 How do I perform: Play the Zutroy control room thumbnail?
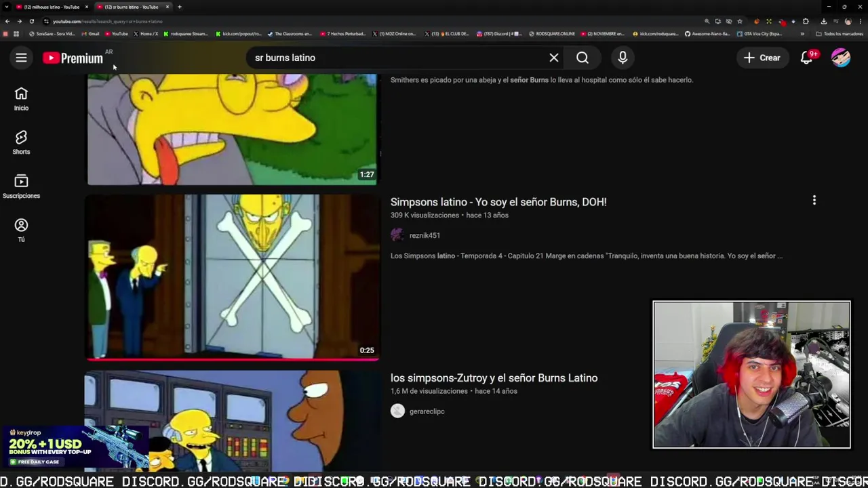point(232,420)
